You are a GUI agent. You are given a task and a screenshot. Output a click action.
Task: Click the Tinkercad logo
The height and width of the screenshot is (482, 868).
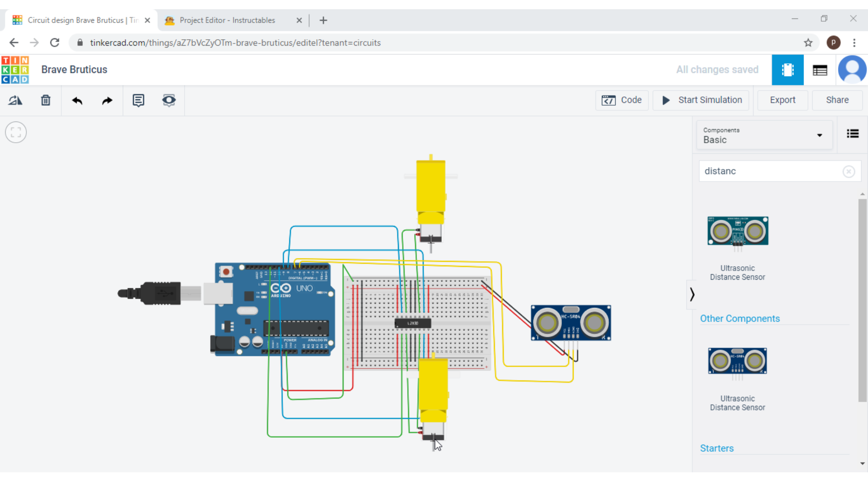pyautogui.click(x=15, y=70)
